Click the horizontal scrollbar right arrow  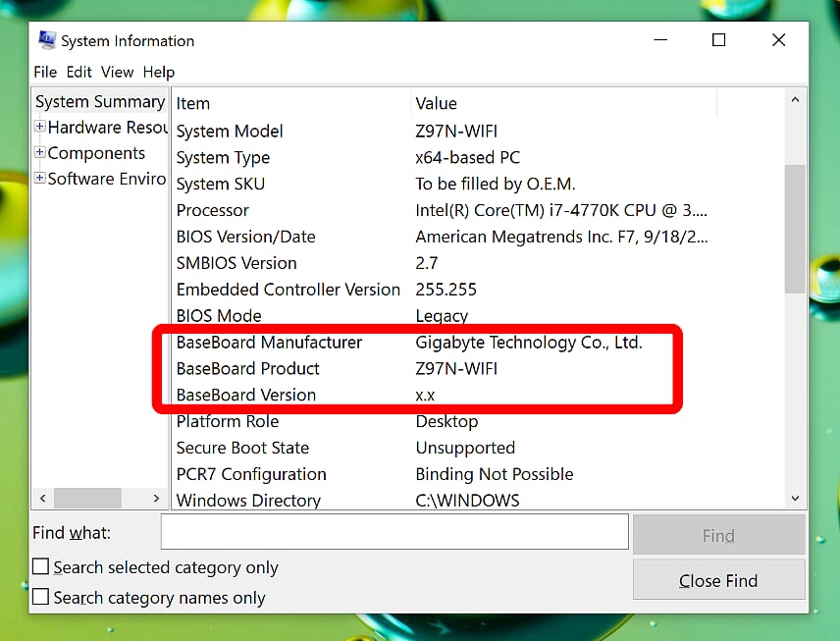point(156,498)
